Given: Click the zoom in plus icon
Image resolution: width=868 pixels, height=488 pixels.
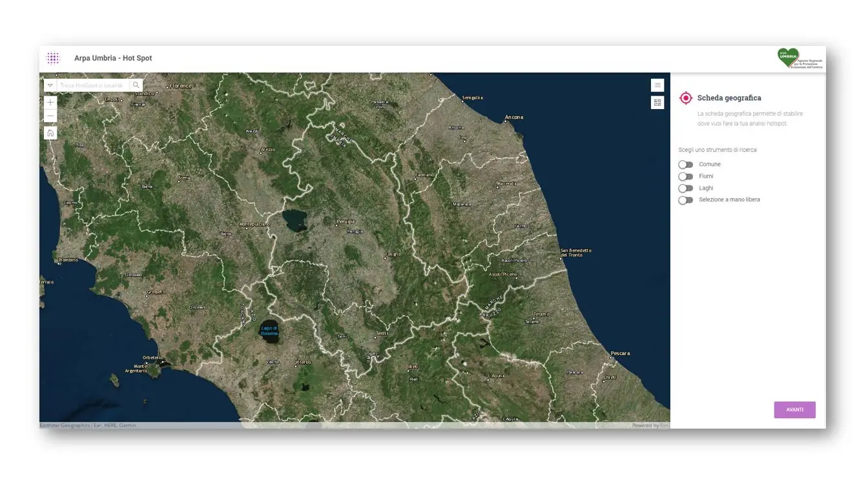Looking at the screenshot, I should 50,102.
